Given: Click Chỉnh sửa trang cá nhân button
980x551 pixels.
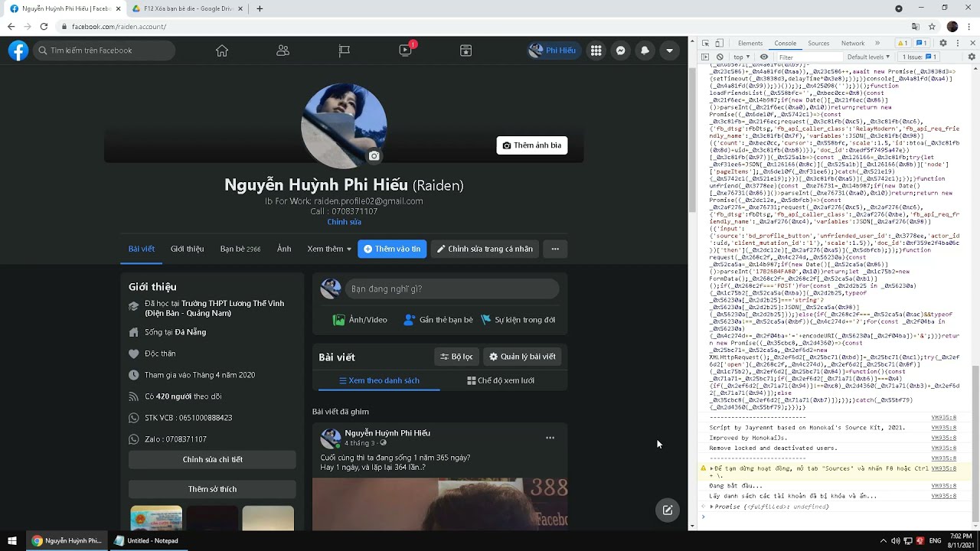Looking at the screenshot, I should tap(485, 249).
